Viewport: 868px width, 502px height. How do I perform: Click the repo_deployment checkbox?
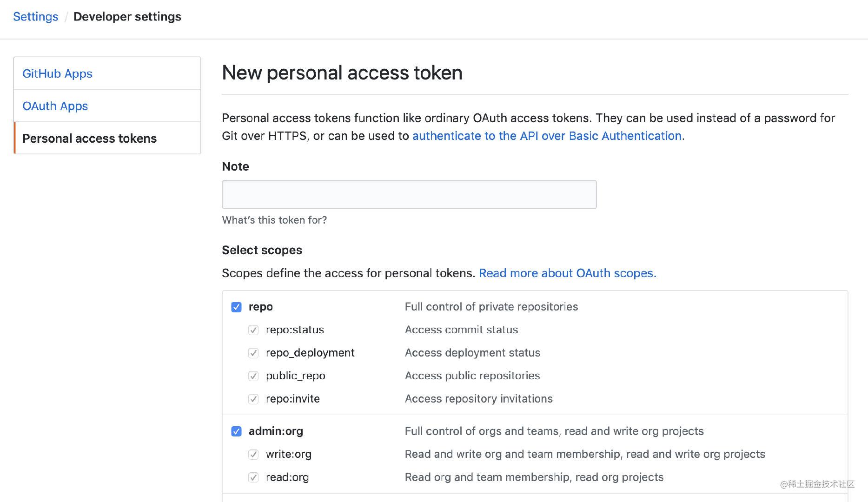pyautogui.click(x=253, y=353)
